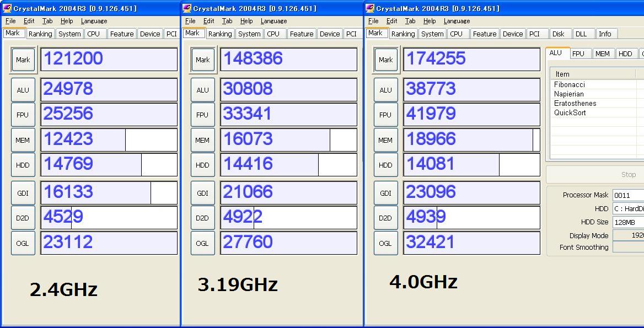The image size is (644, 328).
Task: Switch to PCI tab in the 148386 window
Action: [x=352, y=34]
